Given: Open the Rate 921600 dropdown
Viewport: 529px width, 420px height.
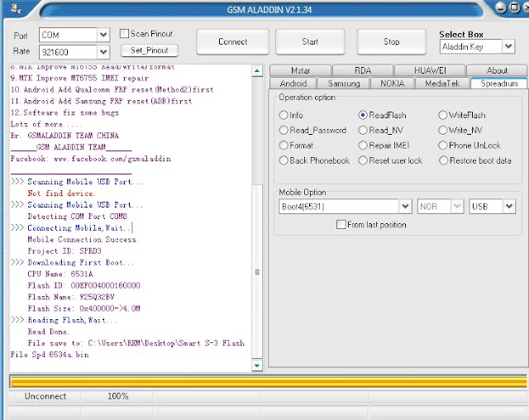Looking at the screenshot, I should [x=103, y=52].
